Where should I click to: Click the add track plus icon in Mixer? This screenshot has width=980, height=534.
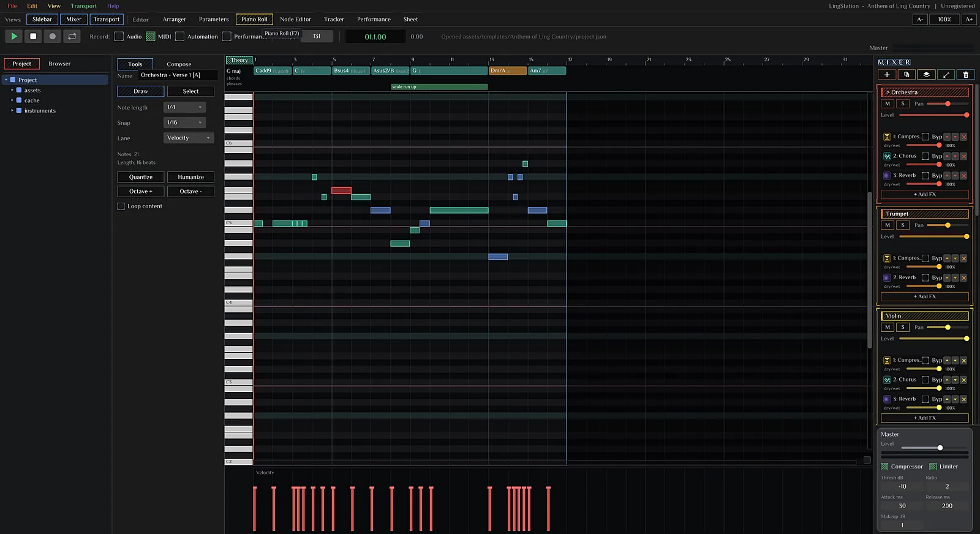887,75
